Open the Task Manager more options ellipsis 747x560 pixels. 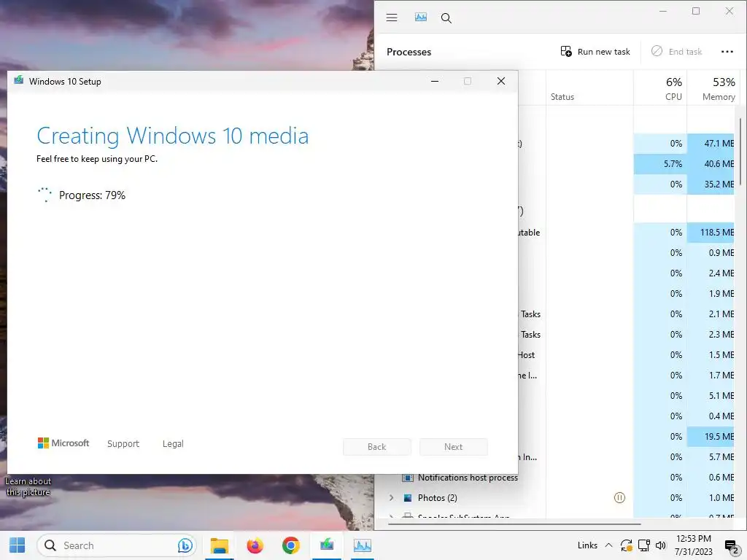tap(727, 52)
